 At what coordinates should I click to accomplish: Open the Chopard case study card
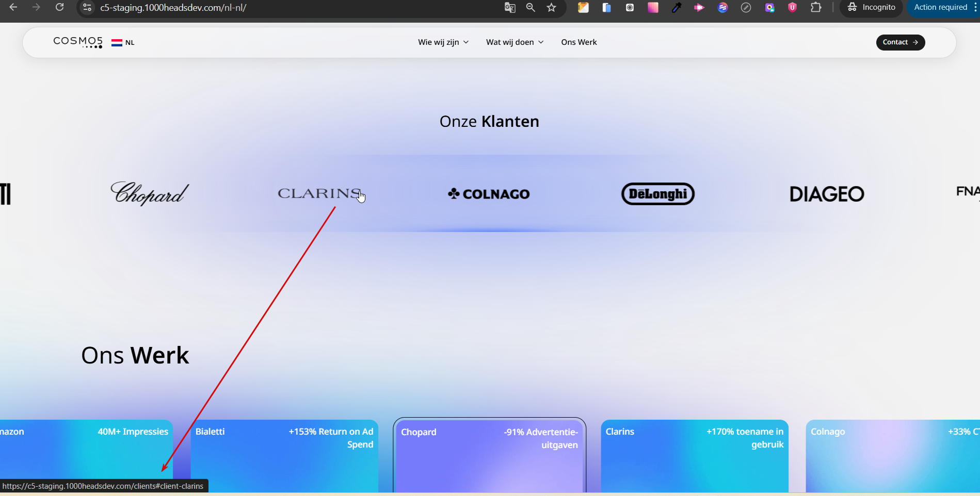[x=489, y=456]
